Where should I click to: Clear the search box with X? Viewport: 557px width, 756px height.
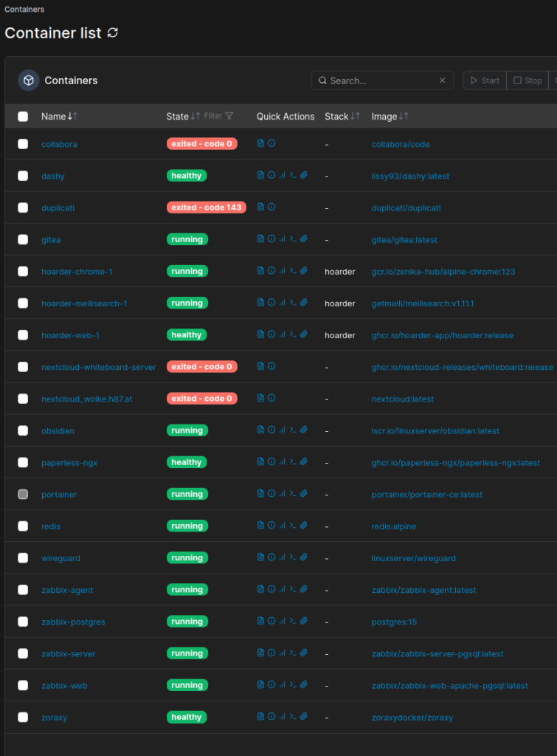[x=443, y=80]
